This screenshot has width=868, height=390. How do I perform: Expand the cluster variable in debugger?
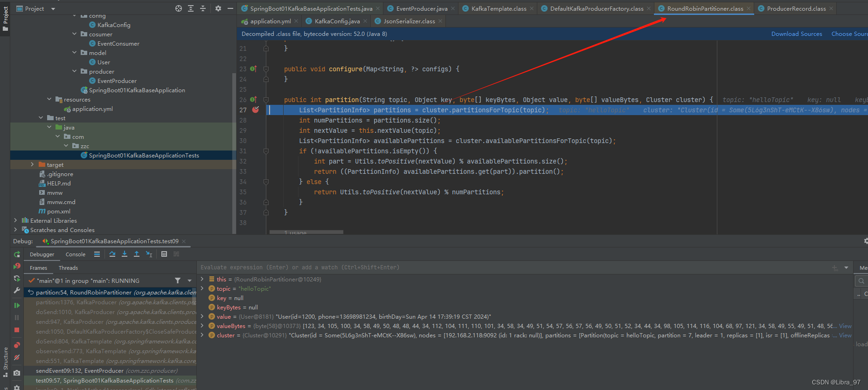tap(202, 335)
